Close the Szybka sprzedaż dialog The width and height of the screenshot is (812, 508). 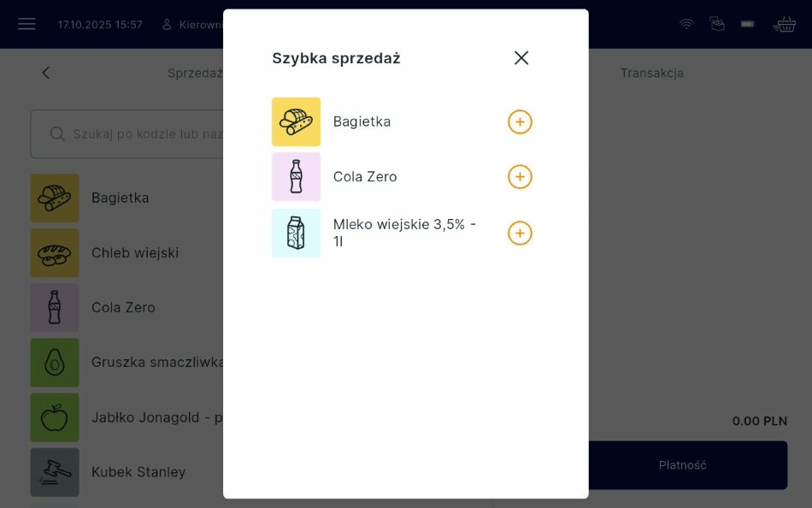[x=521, y=58]
